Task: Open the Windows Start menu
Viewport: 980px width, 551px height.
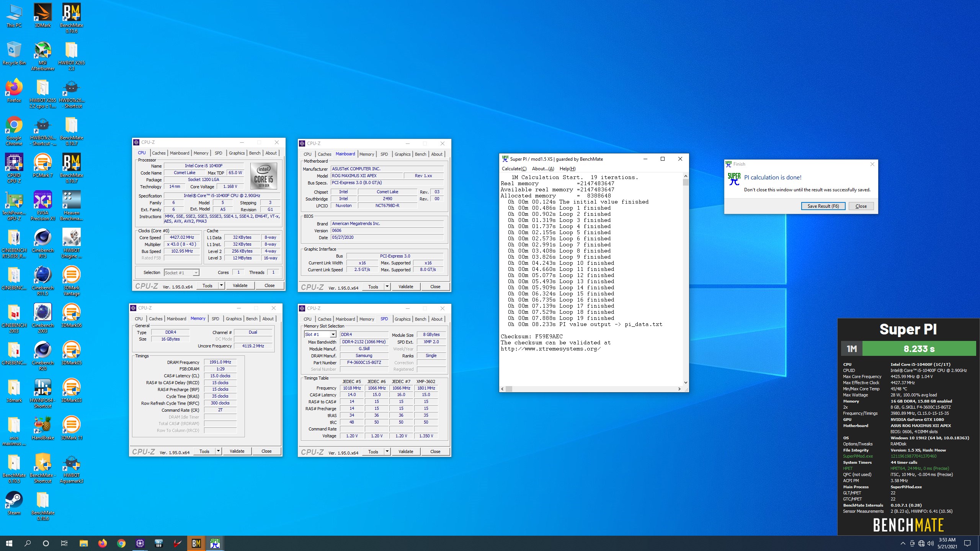Action: coord(9,543)
